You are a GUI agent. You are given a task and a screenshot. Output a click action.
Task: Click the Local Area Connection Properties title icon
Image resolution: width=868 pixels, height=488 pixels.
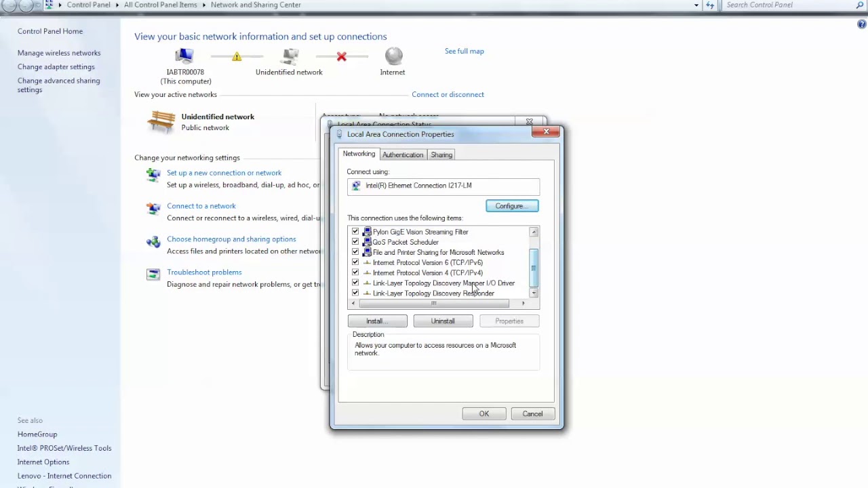click(340, 134)
